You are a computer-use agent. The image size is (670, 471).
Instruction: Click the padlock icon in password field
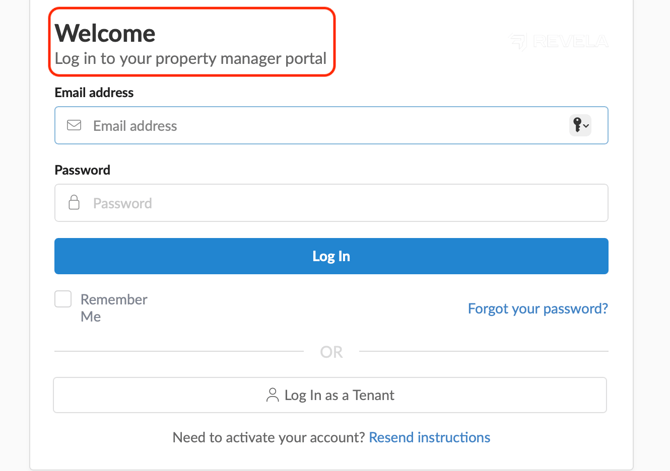point(74,203)
